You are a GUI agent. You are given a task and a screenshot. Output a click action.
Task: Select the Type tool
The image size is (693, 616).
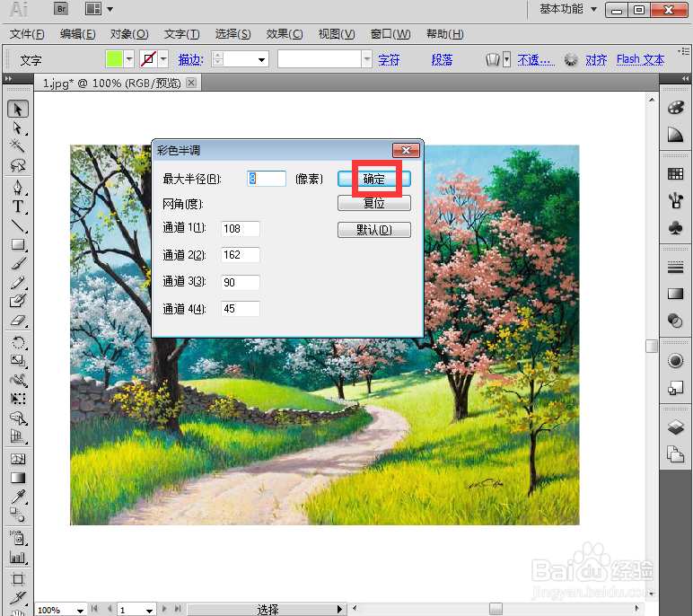(x=18, y=207)
